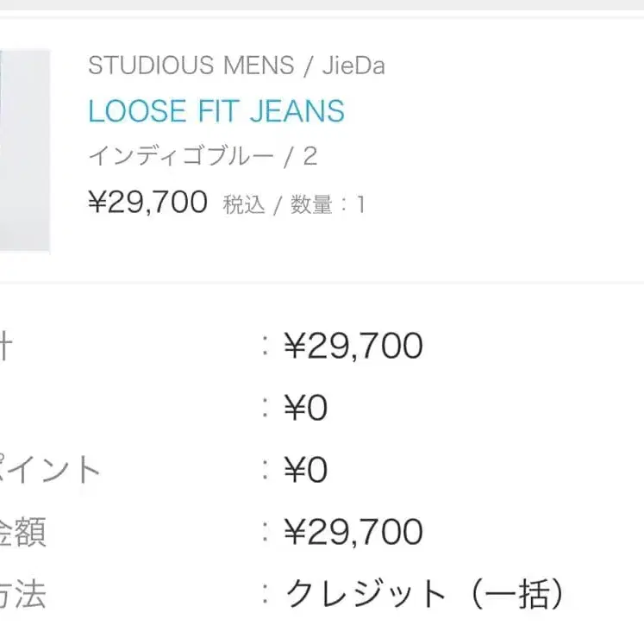644x644 pixels.
Task: Click the cut-off label left of the first summary ¥29,700
Action: pyautogui.click(x=7, y=347)
